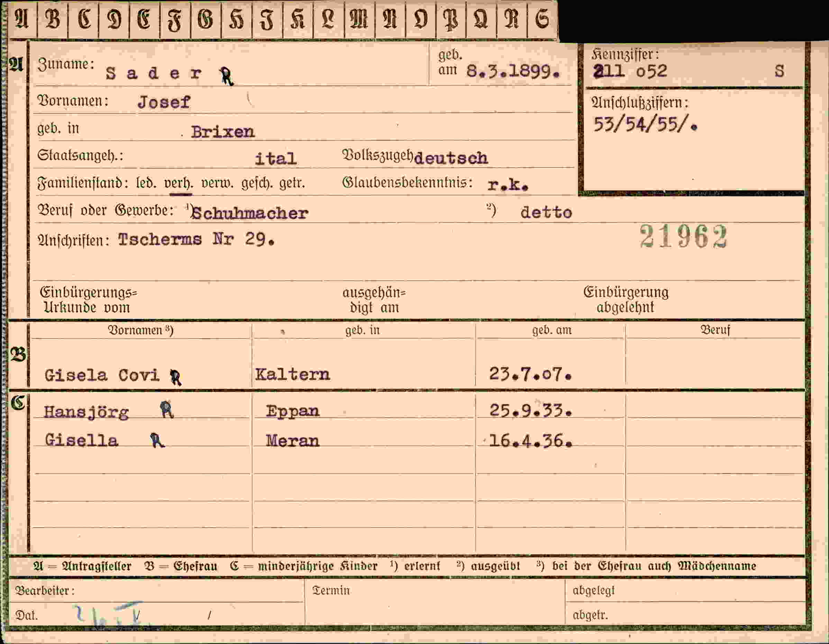Click the child's name 'Hansjörg'
829x644 pixels.
(x=86, y=413)
